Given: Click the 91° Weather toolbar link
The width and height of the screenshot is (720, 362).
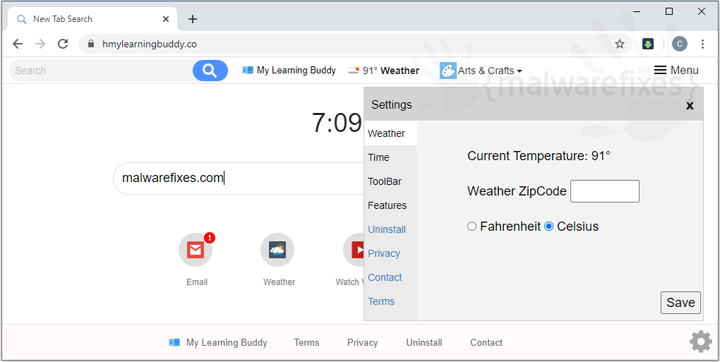Looking at the screenshot, I should coord(384,70).
